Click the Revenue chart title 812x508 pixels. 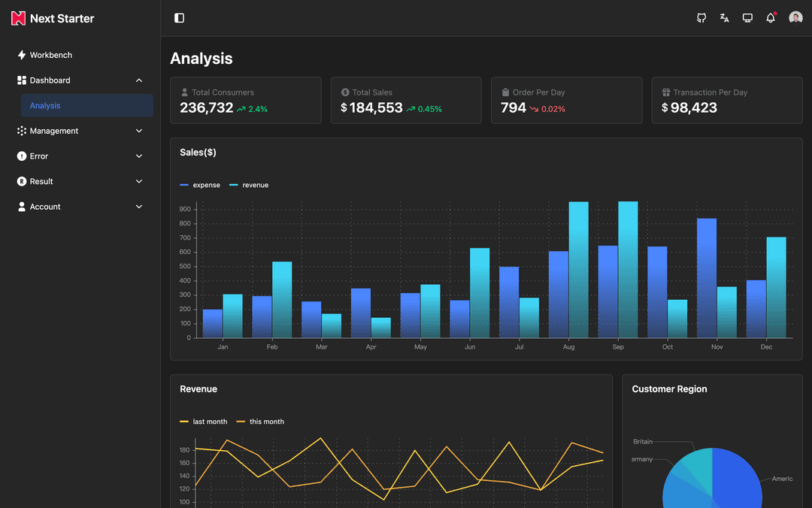(x=198, y=389)
